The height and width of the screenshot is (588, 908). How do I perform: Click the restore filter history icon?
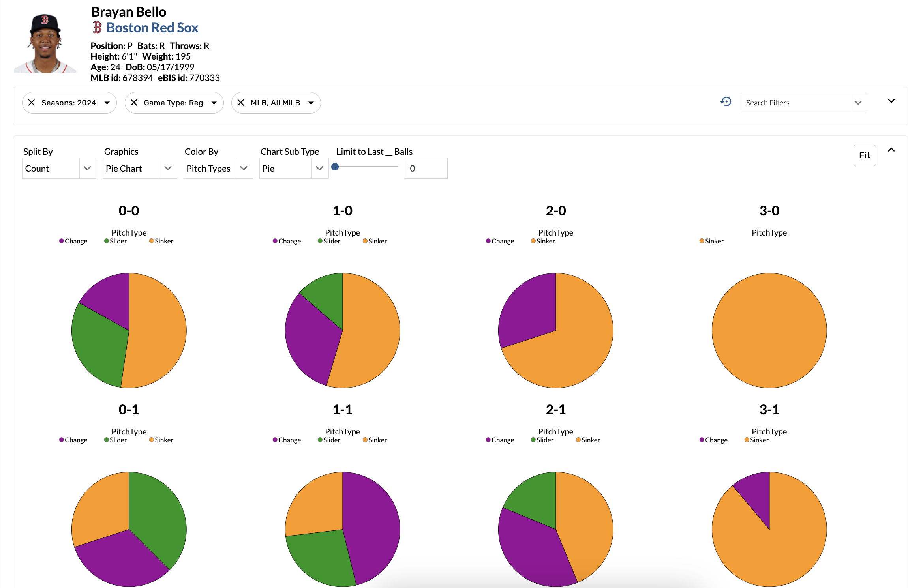(726, 102)
